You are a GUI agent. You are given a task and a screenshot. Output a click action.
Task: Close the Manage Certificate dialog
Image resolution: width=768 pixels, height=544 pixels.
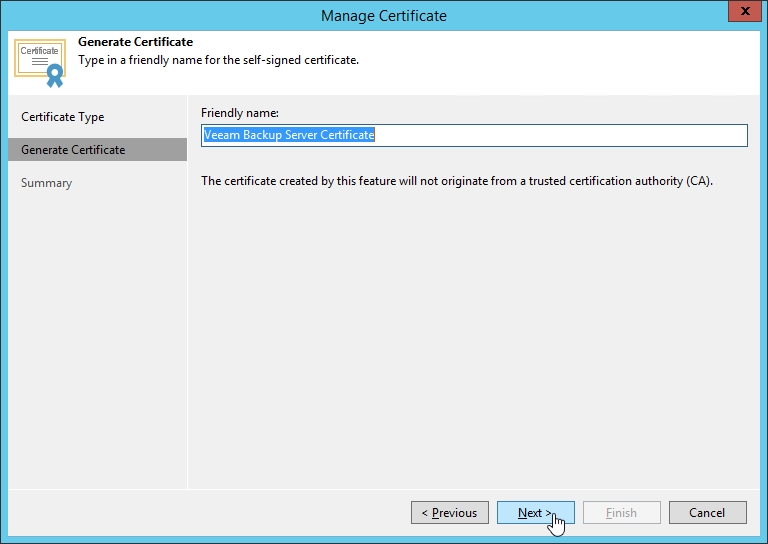[x=744, y=11]
